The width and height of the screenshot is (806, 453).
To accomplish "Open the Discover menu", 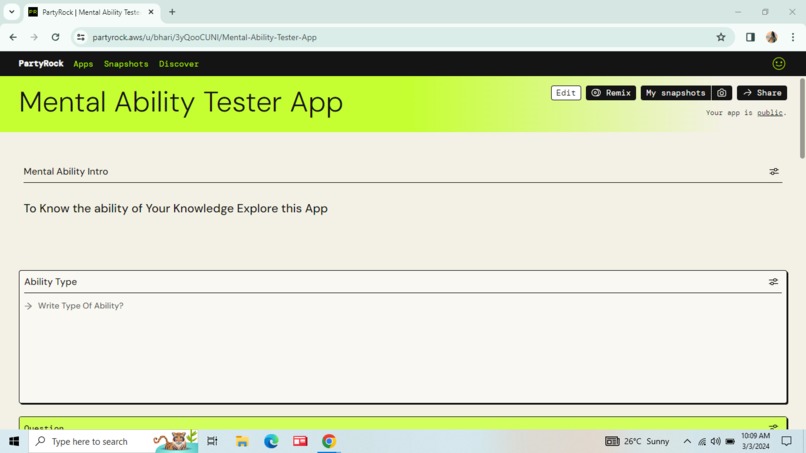I will pos(178,64).
